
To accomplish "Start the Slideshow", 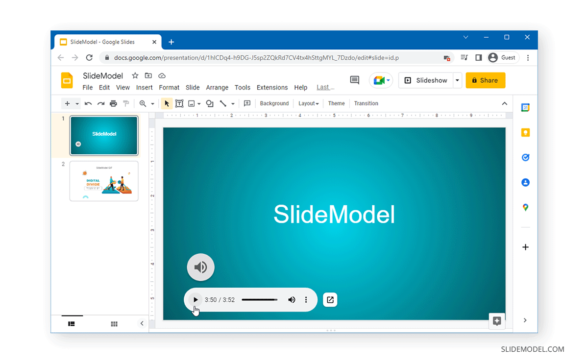I will pos(426,80).
